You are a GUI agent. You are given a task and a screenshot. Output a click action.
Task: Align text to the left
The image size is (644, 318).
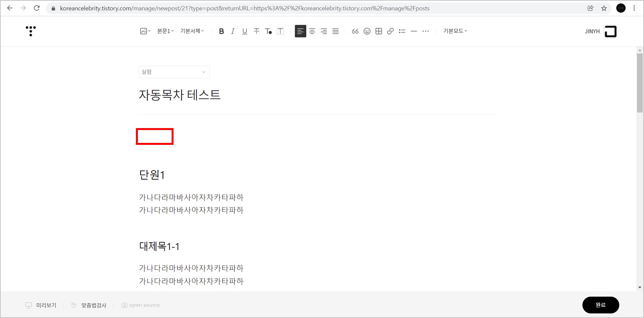tap(300, 31)
